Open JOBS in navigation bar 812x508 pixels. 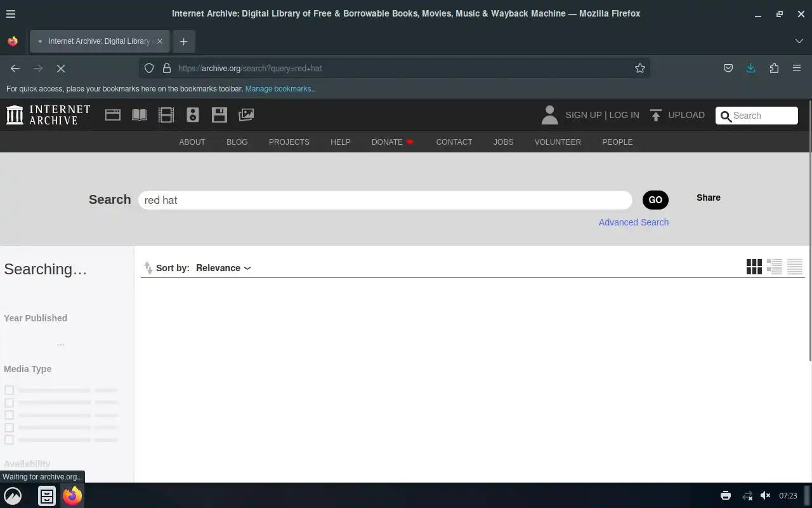tap(504, 142)
